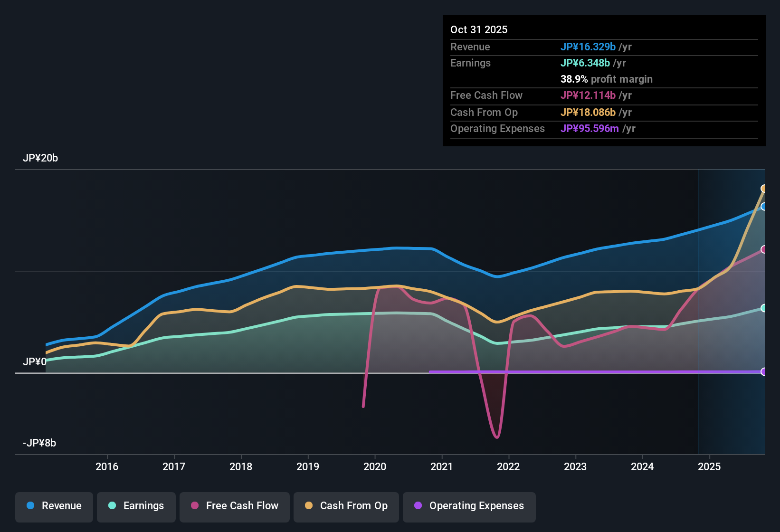The image size is (780, 532).
Task: Click the 38.9% profit margin text
Action: [607, 79]
